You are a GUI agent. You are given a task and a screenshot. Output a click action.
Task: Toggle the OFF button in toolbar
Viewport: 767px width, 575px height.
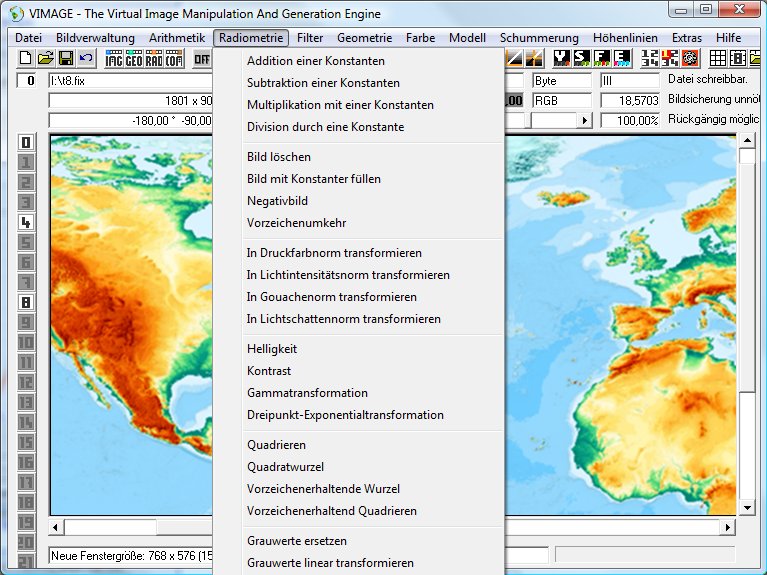202,59
